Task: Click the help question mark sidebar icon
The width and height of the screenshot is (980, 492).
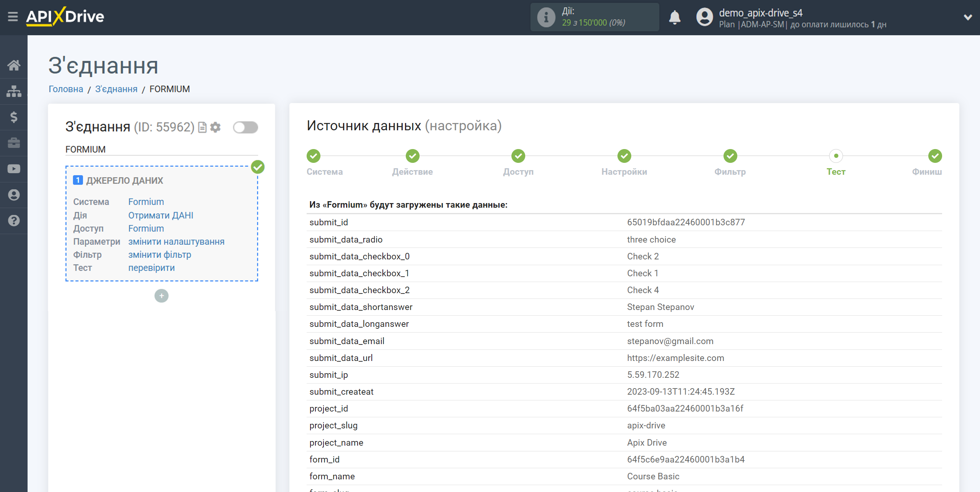Action: pyautogui.click(x=14, y=221)
